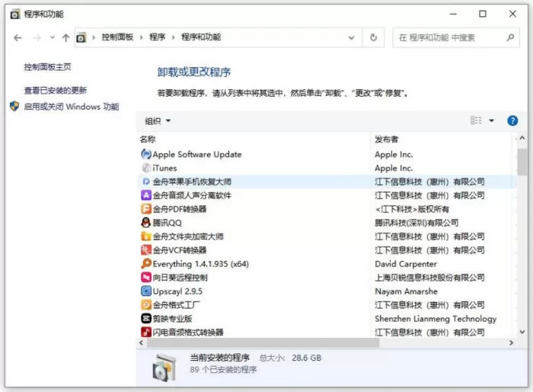Open the 组织 dropdown menu
Screen dimensions: 533x392
(158, 121)
